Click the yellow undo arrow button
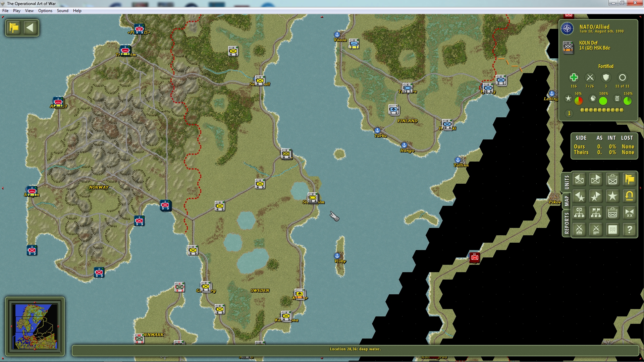Screen dimensions: 644x362 (x=630, y=196)
